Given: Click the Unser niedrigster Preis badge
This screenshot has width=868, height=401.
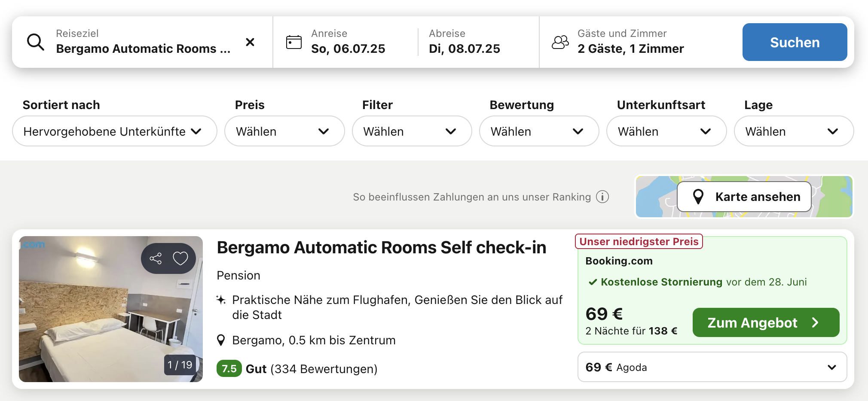Looking at the screenshot, I should pos(639,241).
